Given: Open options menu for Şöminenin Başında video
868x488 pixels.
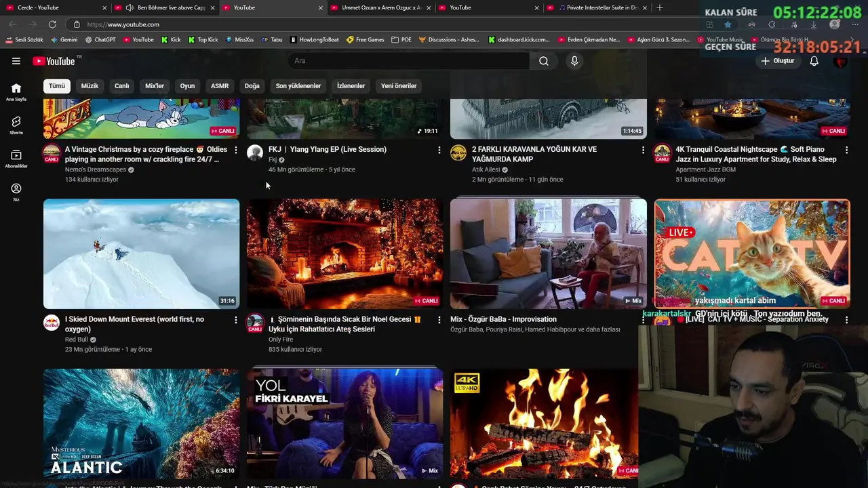Looking at the screenshot, I should point(439,320).
